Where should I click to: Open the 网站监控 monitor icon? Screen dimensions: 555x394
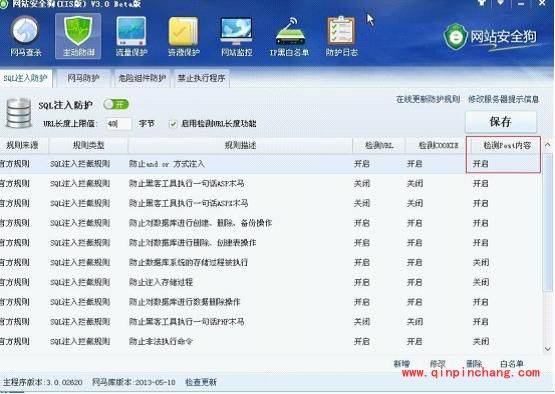(x=236, y=37)
